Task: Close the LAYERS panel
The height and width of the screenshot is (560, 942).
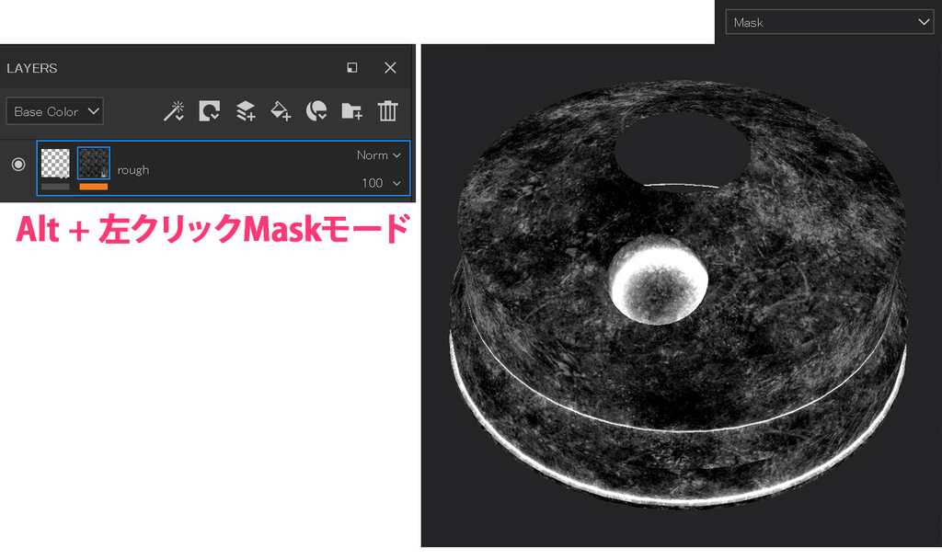Action: (x=390, y=68)
